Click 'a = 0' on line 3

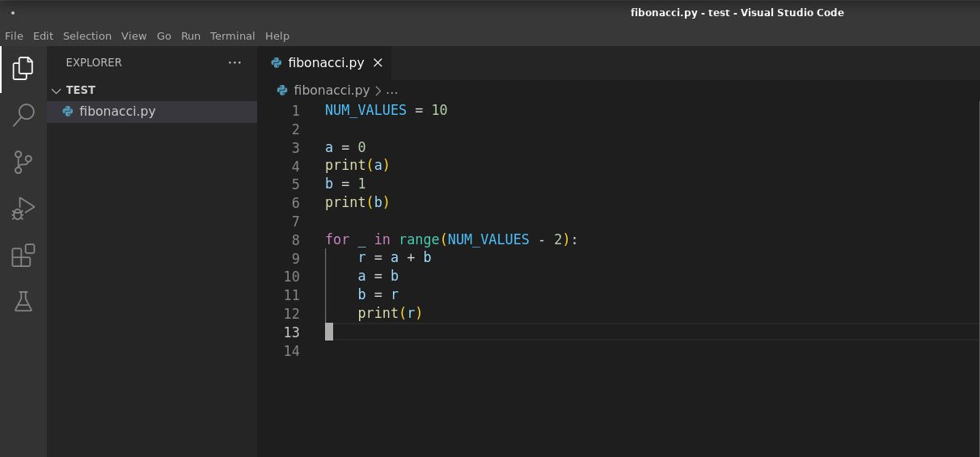coord(345,147)
